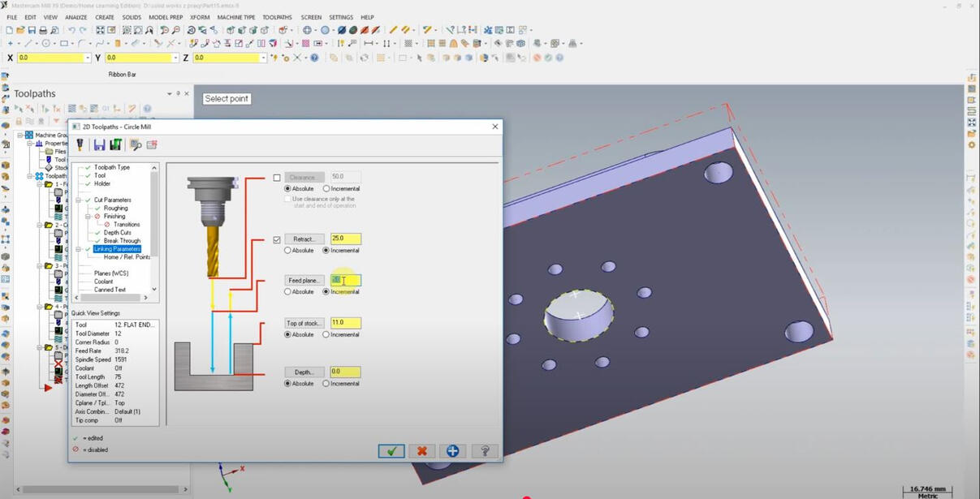Collapse the Cut Parameters tree node
Viewport: 980px width, 499px height.
click(x=79, y=200)
